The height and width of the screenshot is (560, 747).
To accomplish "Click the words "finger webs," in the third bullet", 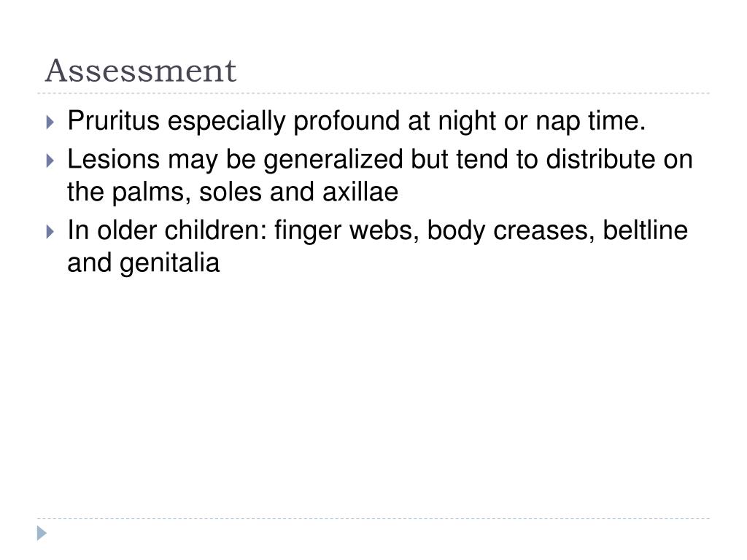I will pyautogui.click(x=347, y=231).
